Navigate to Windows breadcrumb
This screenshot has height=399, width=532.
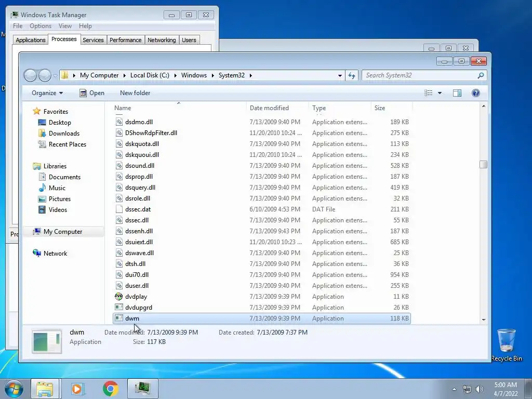pos(194,75)
